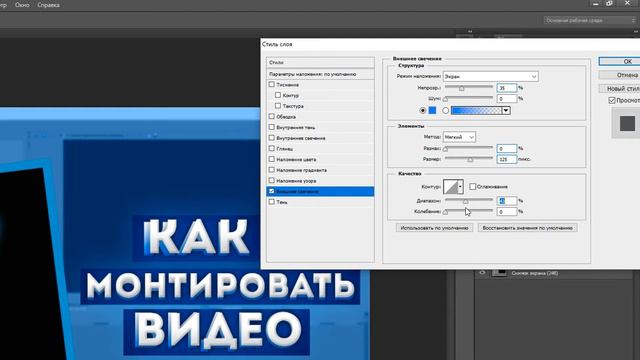Confirm the dialog with OK
This screenshot has height=360, width=640.
pyautogui.click(x=619, y=61)
